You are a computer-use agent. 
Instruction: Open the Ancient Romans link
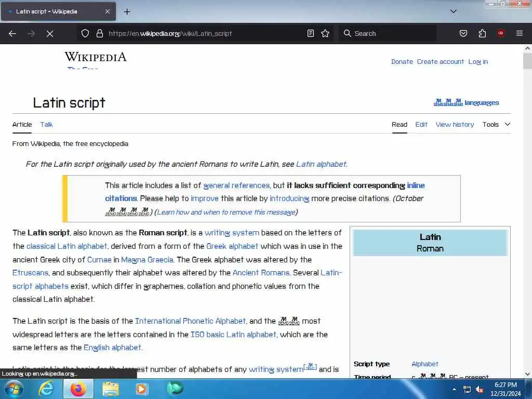(261, 273)
